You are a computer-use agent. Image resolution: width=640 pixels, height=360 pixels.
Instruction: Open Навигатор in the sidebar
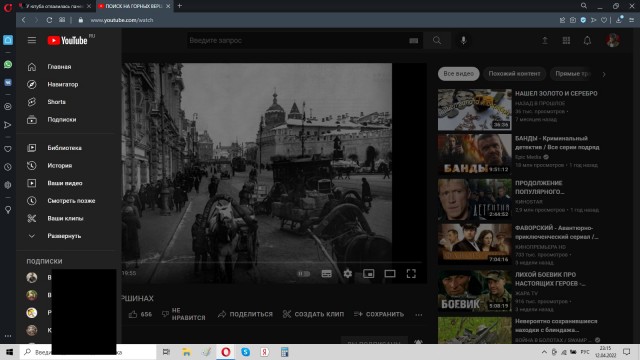coord(62,84)
